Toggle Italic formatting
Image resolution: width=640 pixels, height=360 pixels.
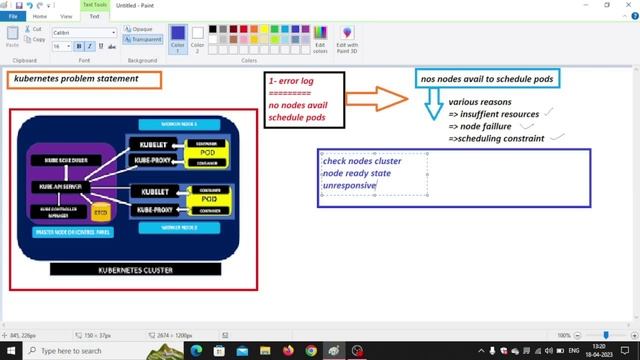click(x=90, y=47)
